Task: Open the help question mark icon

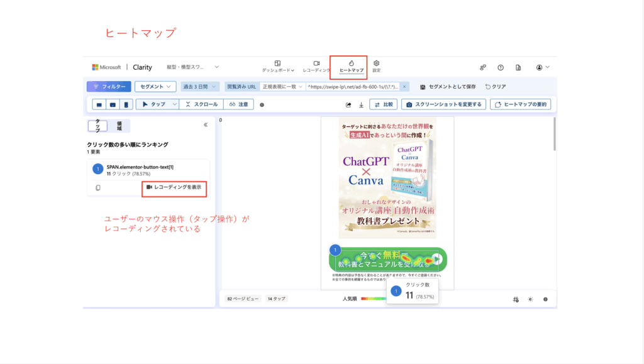Action: [x=501, y=67]
